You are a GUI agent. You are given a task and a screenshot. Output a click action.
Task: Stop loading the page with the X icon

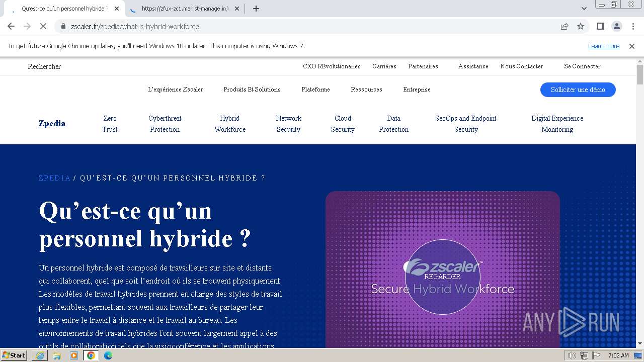[43, 26]
